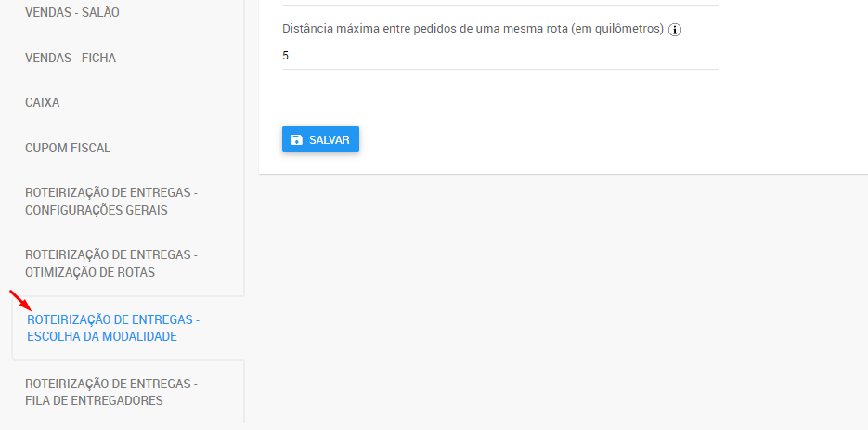The height and width of the screenshot is (430, 868).
Task: Click the floppy disk icon in Salvar
Action: [297, 139]
